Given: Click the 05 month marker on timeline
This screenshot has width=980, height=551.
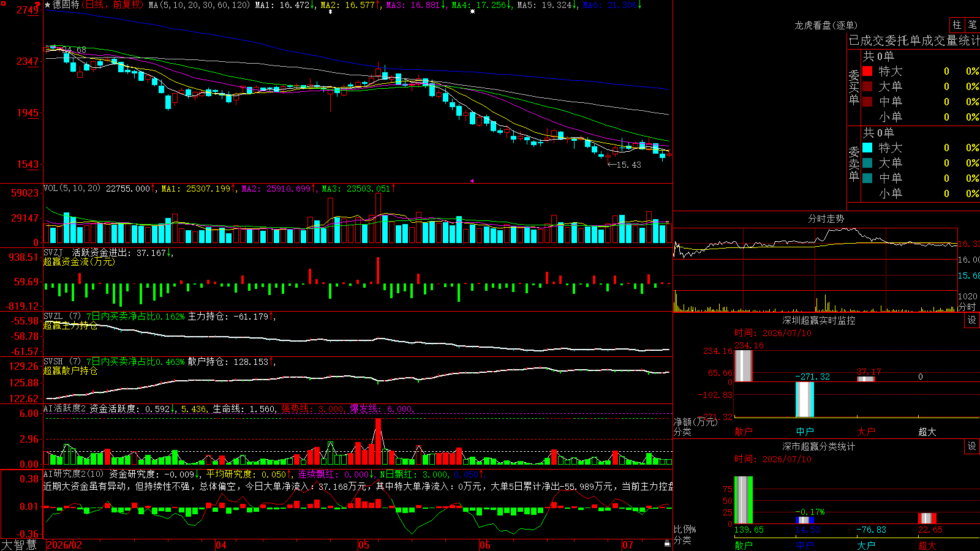Looking at the screenshot, I should [x=364, y=545].
